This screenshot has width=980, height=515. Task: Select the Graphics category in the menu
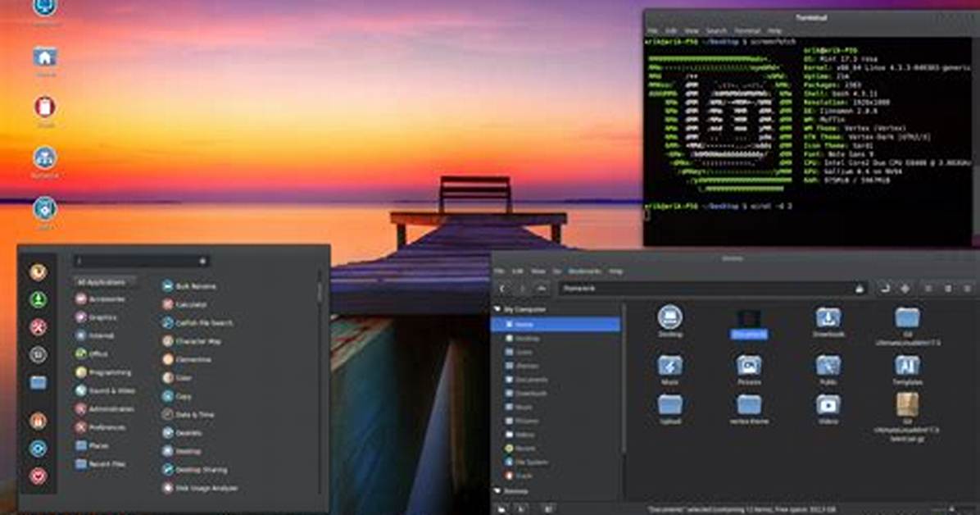click(x=96, y=317)
